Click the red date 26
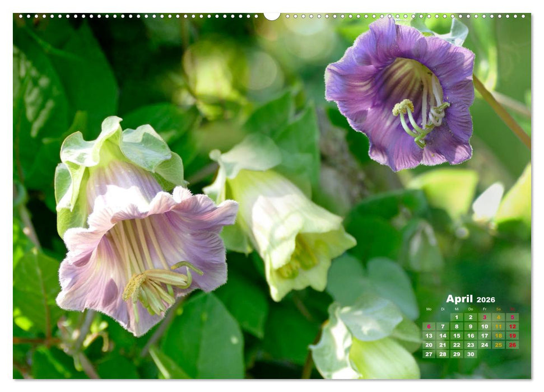The width and height of the screenshot is (544, 392). pos(512,344)
